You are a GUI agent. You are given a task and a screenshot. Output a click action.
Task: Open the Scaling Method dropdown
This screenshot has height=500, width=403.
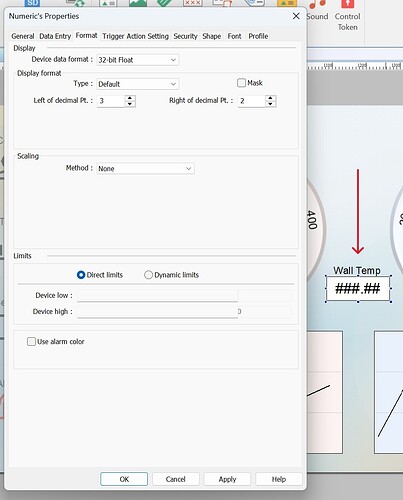(x=145, y=169)
